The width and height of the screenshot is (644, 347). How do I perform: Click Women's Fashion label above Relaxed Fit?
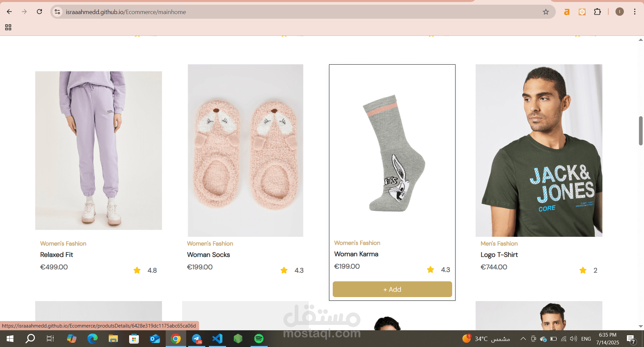pyautogui.click(x=63, y=244)
